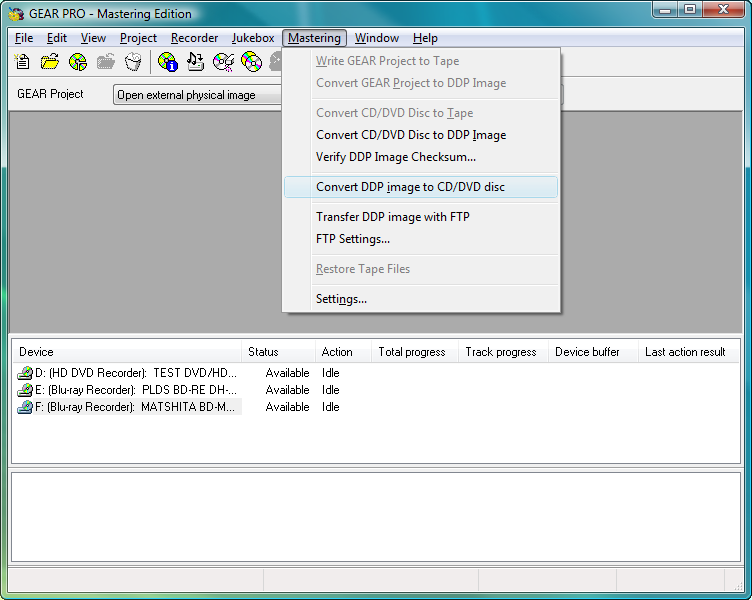This screenshot has height=600, width=752.
Task: Open Settings in the Mastering menu
Action: click(x=341, y=299)
